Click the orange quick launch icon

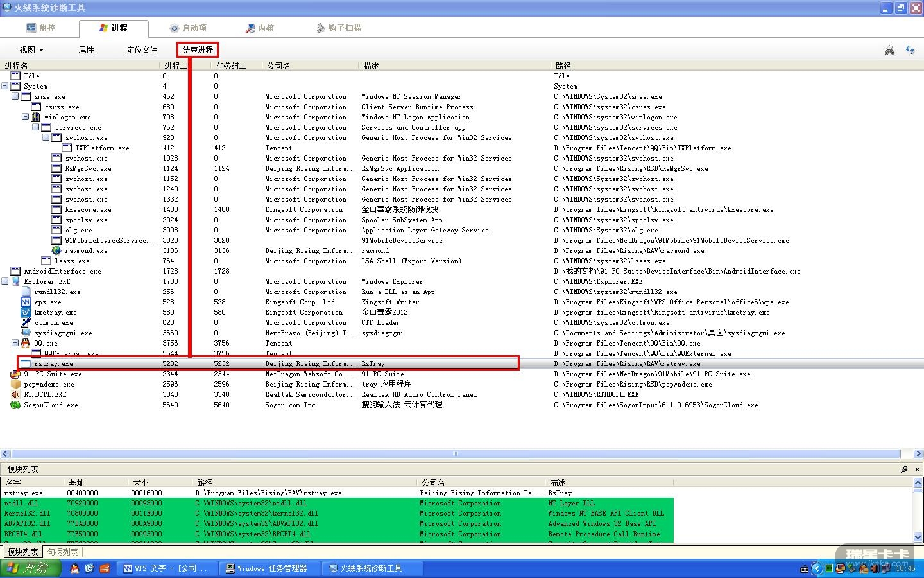tap(104, 568)
